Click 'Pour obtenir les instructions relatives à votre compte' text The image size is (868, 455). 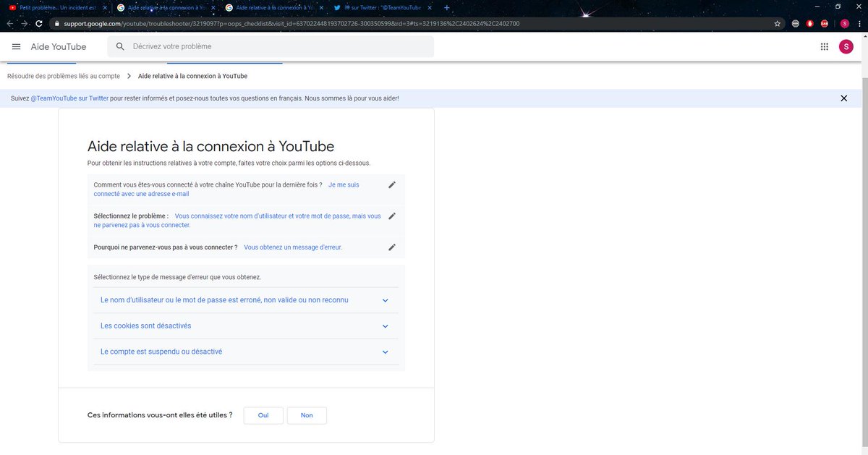click(229, 163)
